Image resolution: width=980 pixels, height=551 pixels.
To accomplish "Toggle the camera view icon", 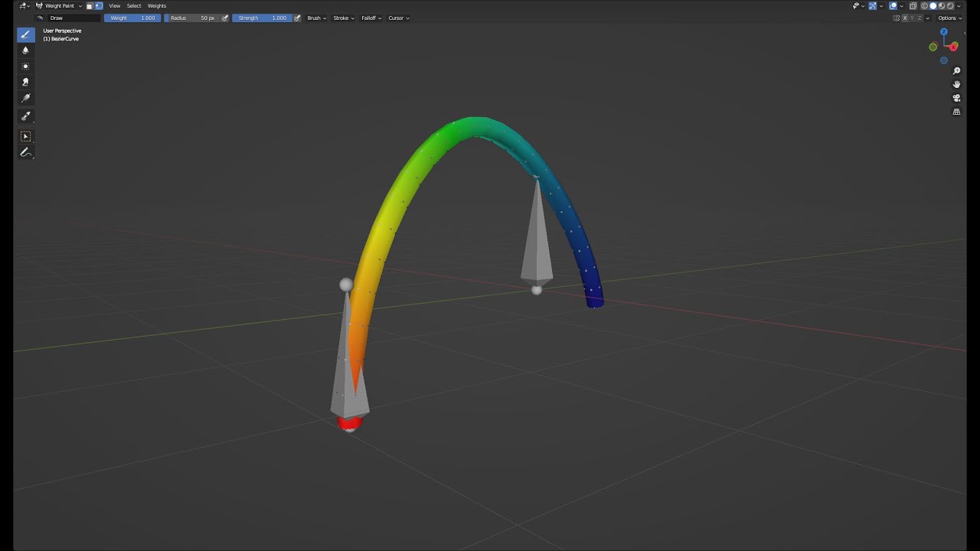I will [x=956, y=98].
